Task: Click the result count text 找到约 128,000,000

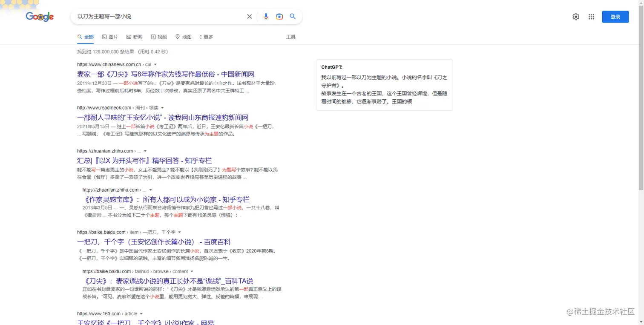Action: pos(122,52)
